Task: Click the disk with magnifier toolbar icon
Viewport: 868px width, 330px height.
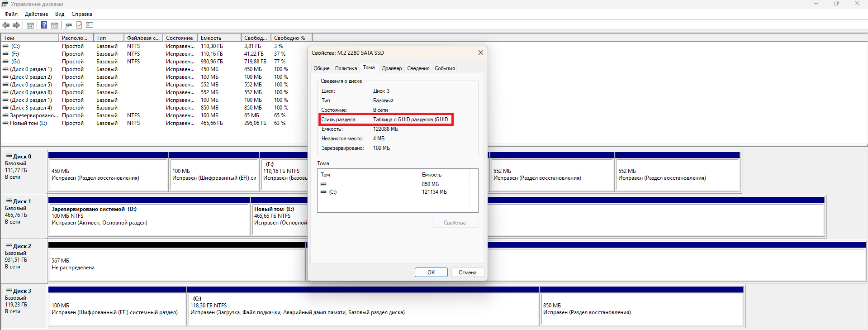Action: (69, 25)
